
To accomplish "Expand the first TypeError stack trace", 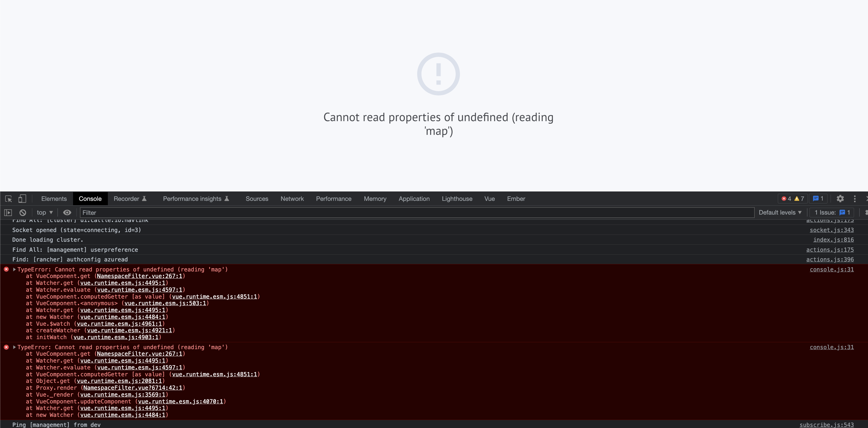I will (15, 269).
